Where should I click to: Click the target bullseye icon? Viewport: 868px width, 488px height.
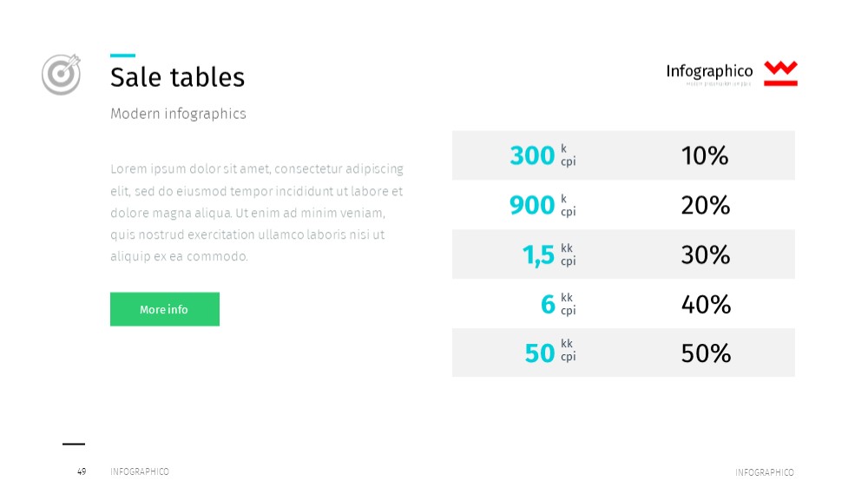point(61,74)
